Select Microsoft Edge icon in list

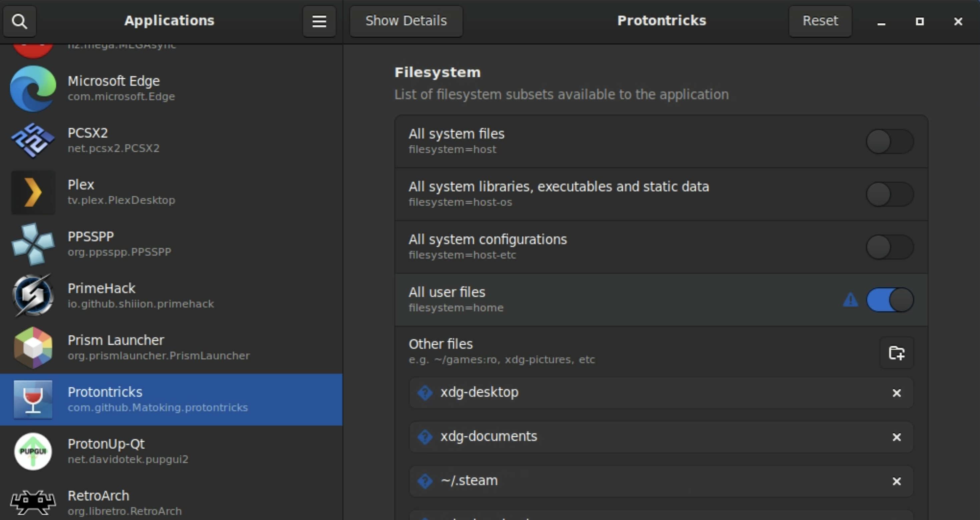pyautogui.click(x=33, y=89)
